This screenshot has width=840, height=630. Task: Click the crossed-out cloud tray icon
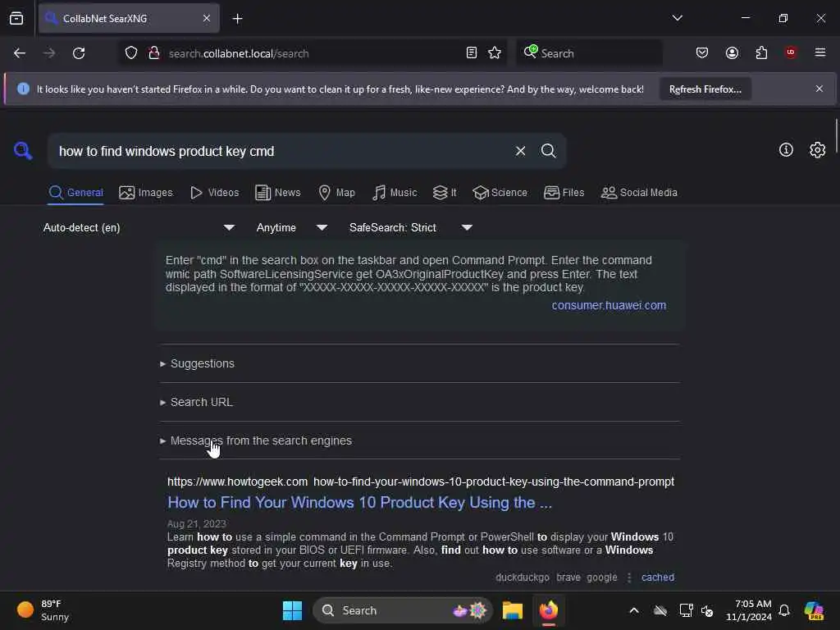coord(660,610)
